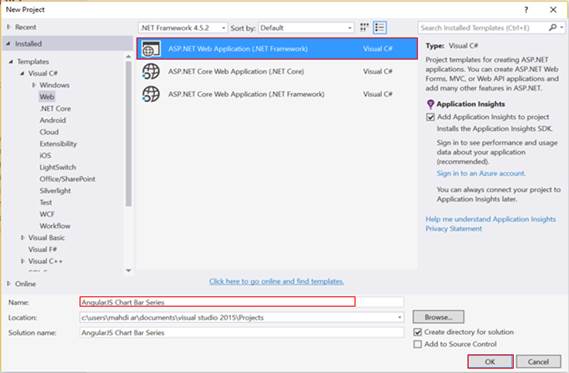This screenshot has width=569, height=373.
Task: Select the Android template category
Action: click(x=53, y=120)
